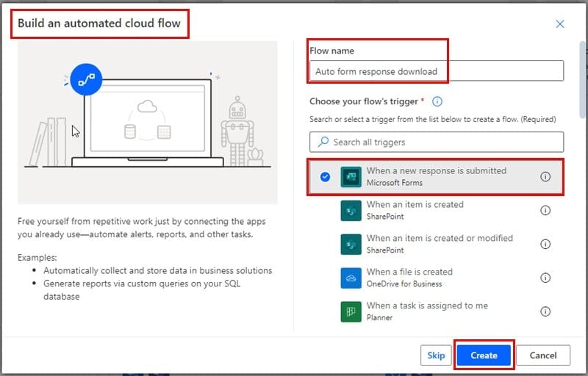View info for task assigned to me

click(x=545, y=311)
